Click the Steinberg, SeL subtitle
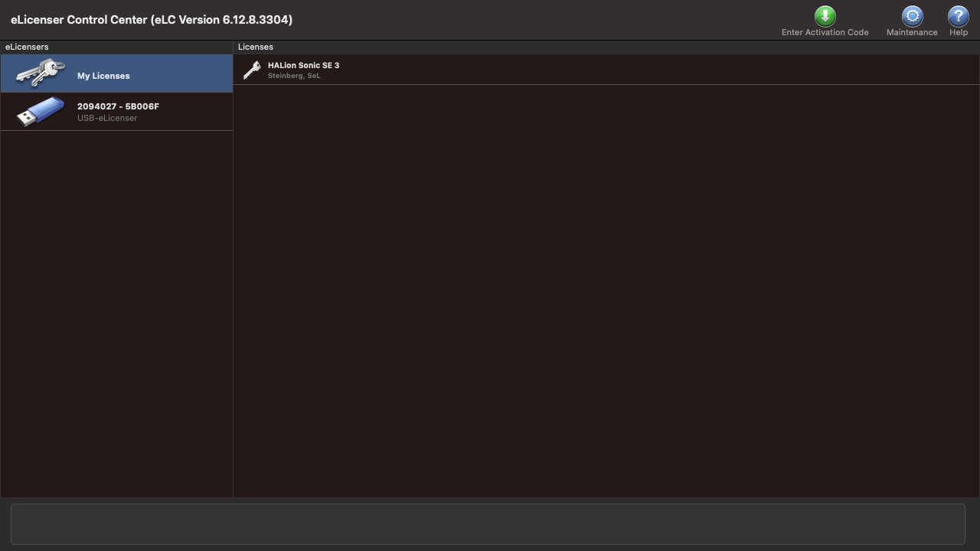 coord(294,76)
